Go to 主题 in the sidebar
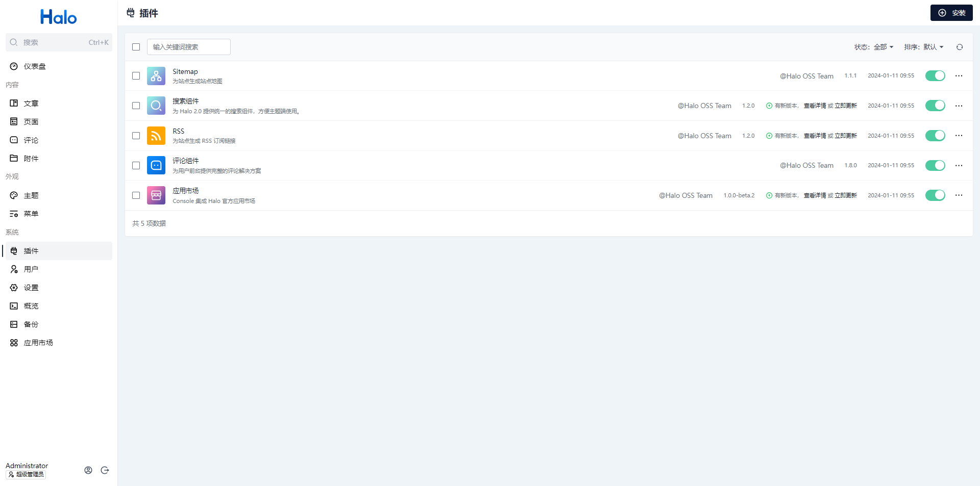The image size is (980, 486). point(59,195)
